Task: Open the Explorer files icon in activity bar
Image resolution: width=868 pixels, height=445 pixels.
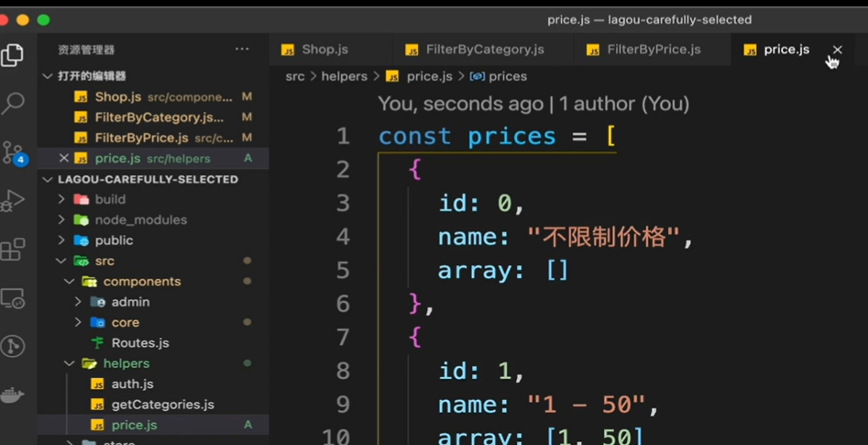Action: point(12,55)
